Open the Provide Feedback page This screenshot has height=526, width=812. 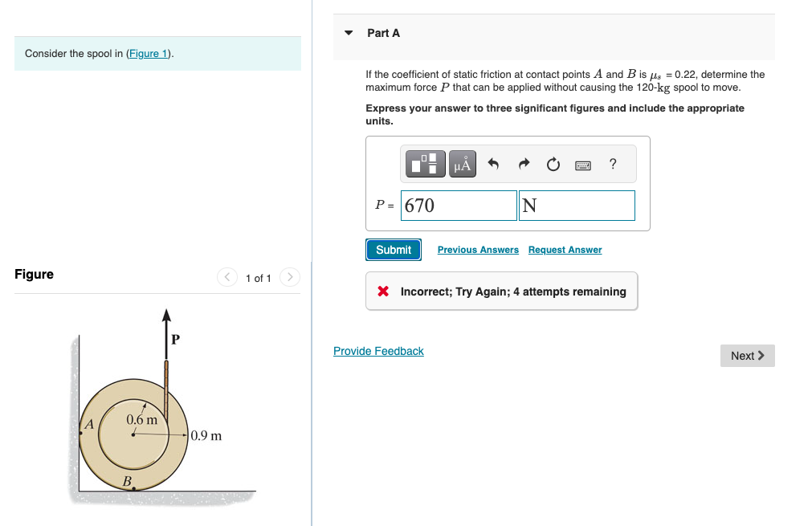pyautogui.click(x=378, y=351)
